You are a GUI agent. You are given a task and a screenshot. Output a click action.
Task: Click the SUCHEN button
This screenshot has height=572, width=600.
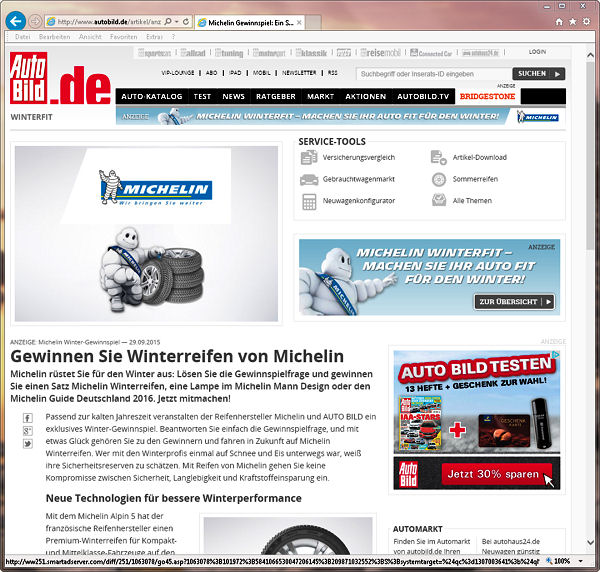click(538, 74)
